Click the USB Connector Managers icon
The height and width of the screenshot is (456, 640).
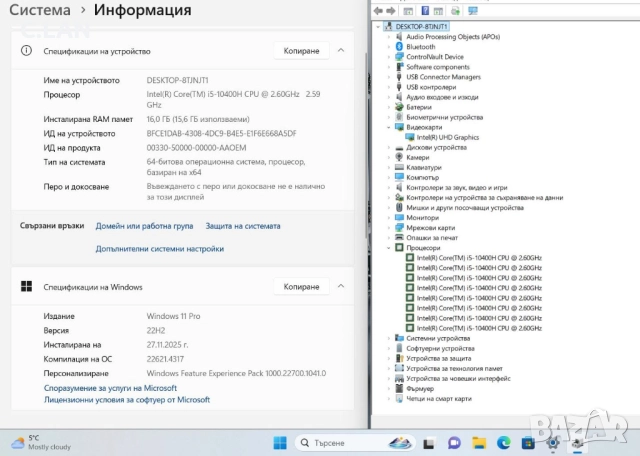tap(399, 77)
